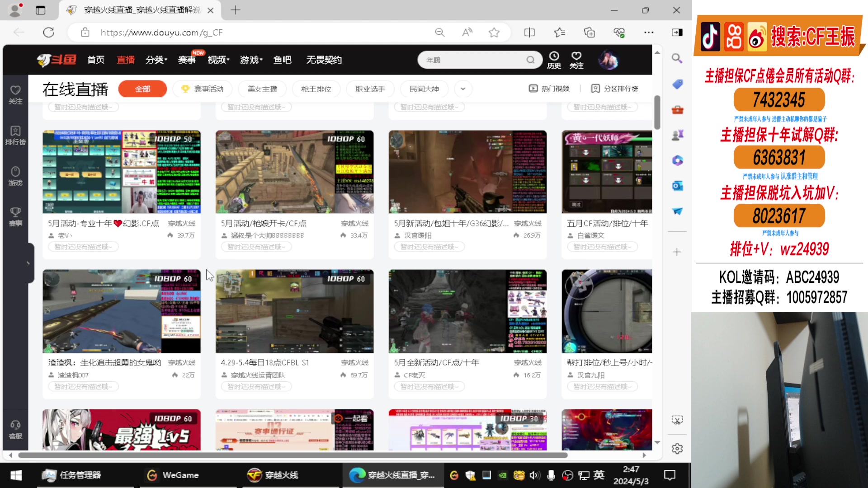868x488 pixels.
Task: Expand more category filters chevron
Action: (x=463, y=89)
